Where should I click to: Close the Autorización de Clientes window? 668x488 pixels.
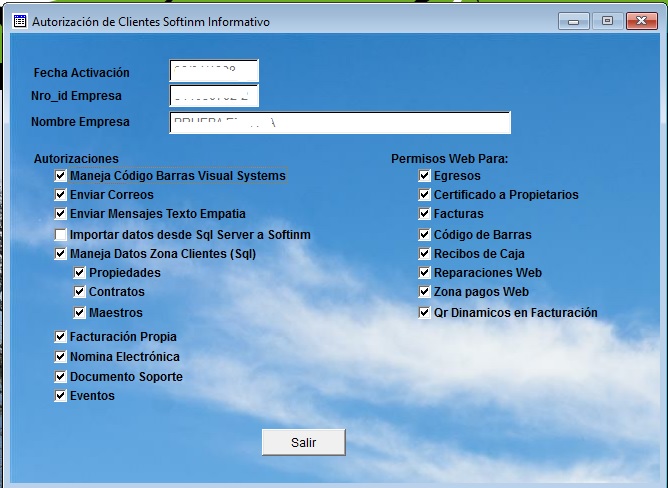click(x=642, y=21)
